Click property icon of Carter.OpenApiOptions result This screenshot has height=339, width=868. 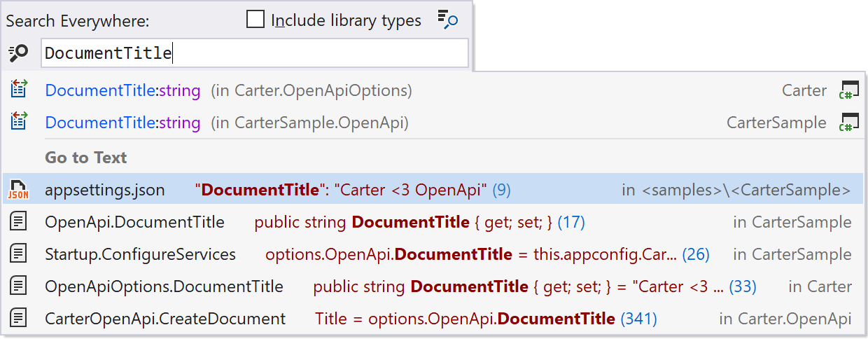click(19, 90)
